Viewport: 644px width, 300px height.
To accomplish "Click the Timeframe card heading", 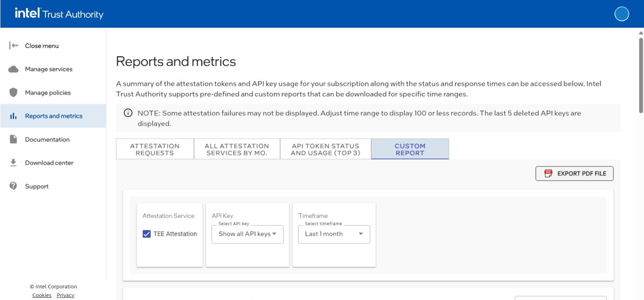I will (x=313, y=216).
